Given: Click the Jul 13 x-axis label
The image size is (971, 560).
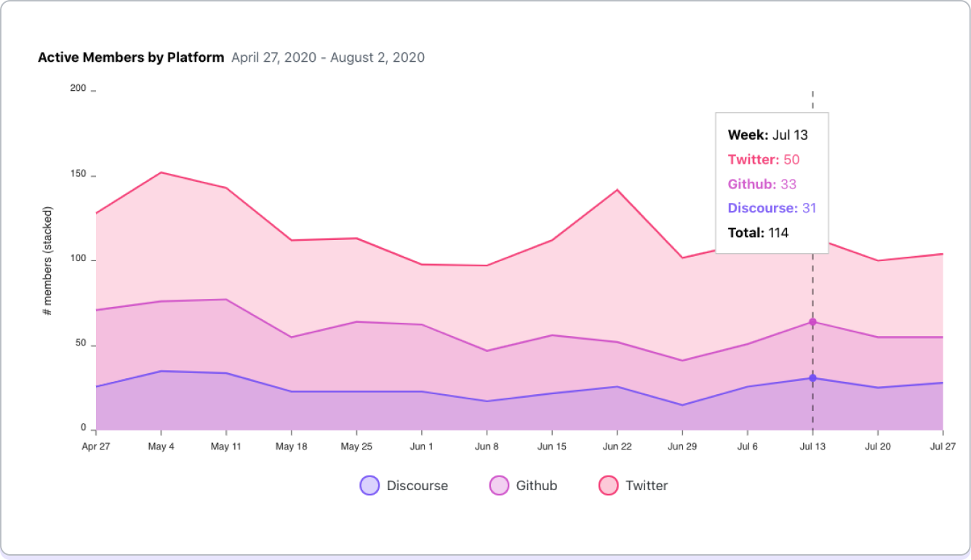Looking at the screenshot, I should point(812,447).
